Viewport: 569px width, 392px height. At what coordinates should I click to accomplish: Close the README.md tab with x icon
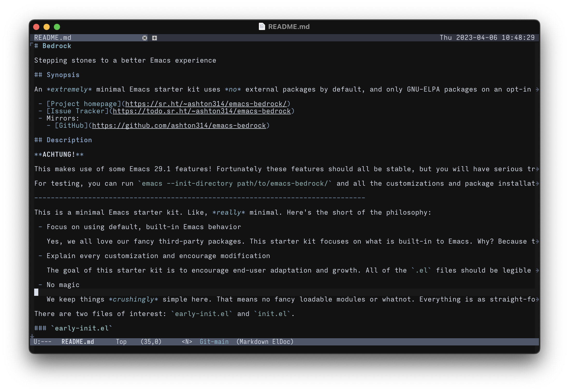(145, 38)
